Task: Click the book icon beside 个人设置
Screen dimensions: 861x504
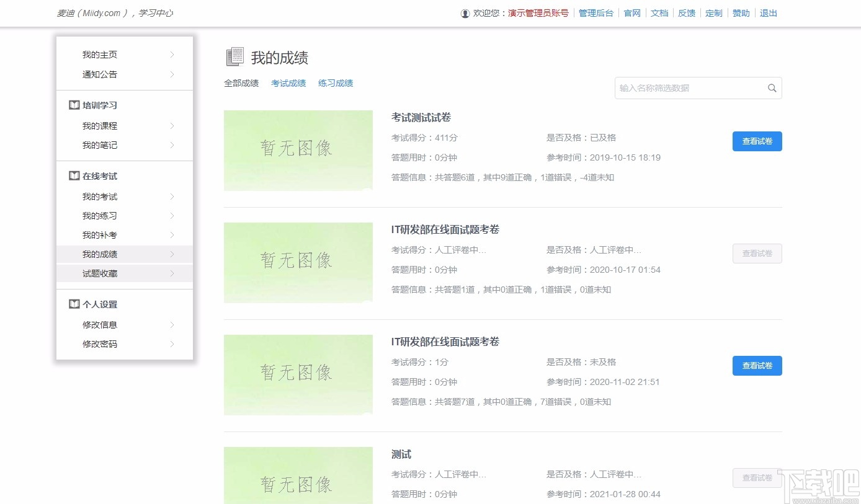Action: point(73,304)
